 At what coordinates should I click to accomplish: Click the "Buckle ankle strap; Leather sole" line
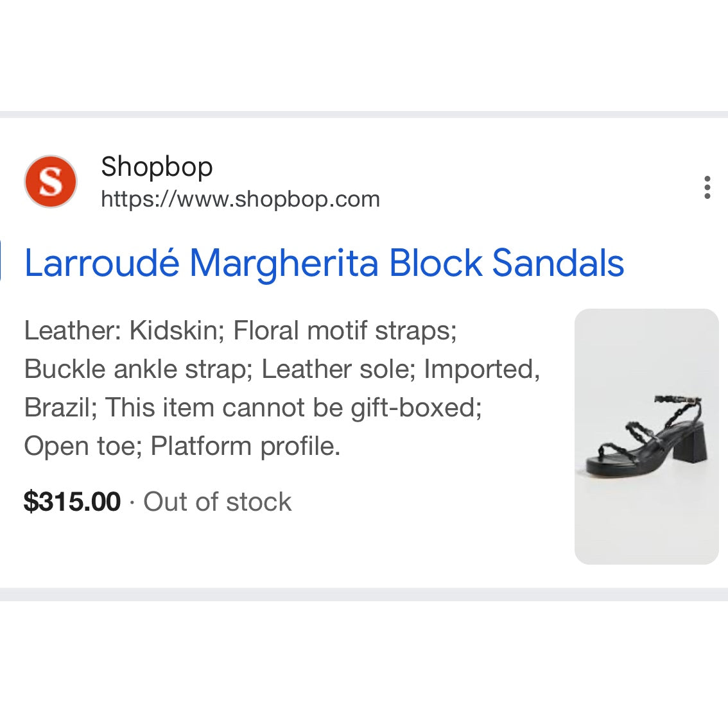click(218, 370)
